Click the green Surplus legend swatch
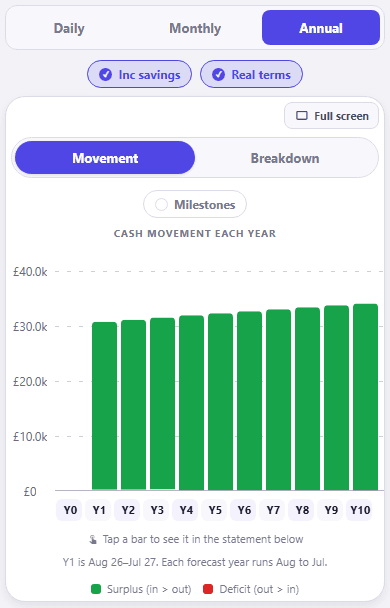Viewport: 390px width, 608px height. pos(96,589)
